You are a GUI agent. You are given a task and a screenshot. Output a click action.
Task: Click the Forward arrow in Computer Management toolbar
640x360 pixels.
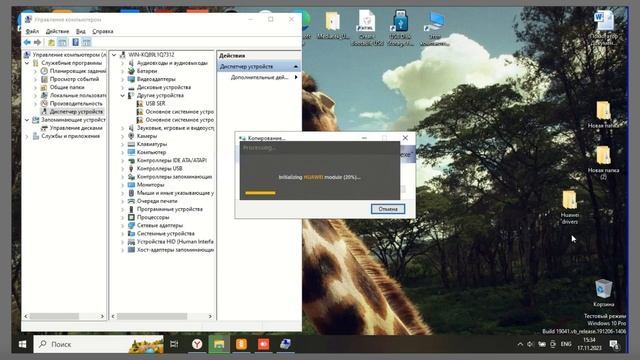pyautogui.click(x=38, y=42)
